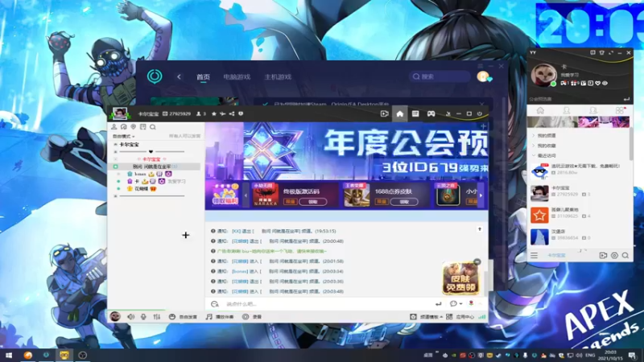This screenshot has width=644, height=362.
Task: Click the back arrow in game platform window
Action: [179, 76]
